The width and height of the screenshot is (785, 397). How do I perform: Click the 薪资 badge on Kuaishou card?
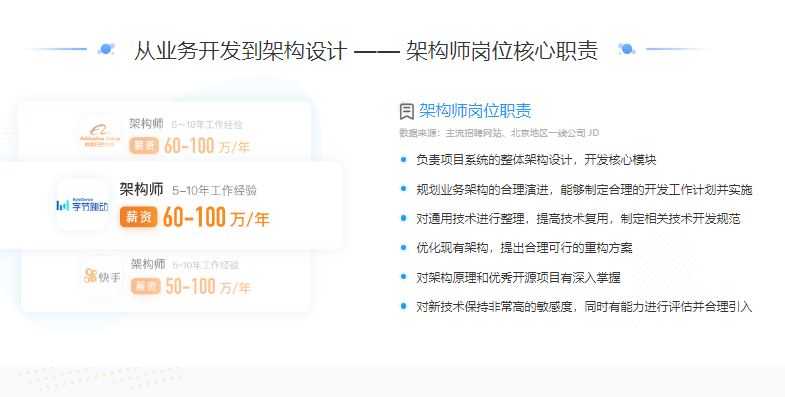coord(146,286)
